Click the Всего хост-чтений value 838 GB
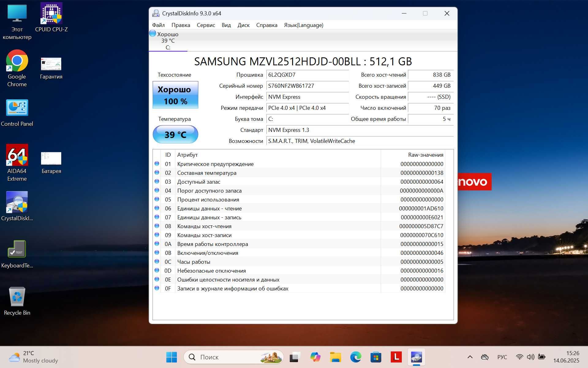This screenshot has width=588, height=368. (x=431, y=75)
